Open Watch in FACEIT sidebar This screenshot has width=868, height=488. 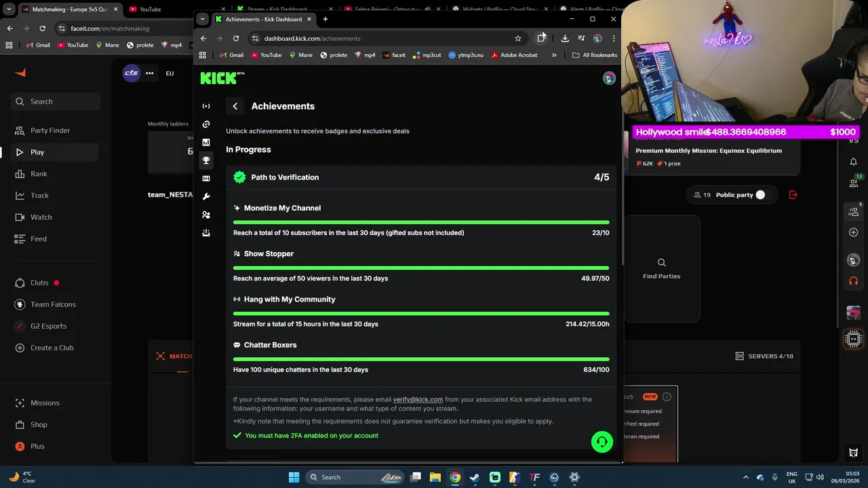[56, 218]
